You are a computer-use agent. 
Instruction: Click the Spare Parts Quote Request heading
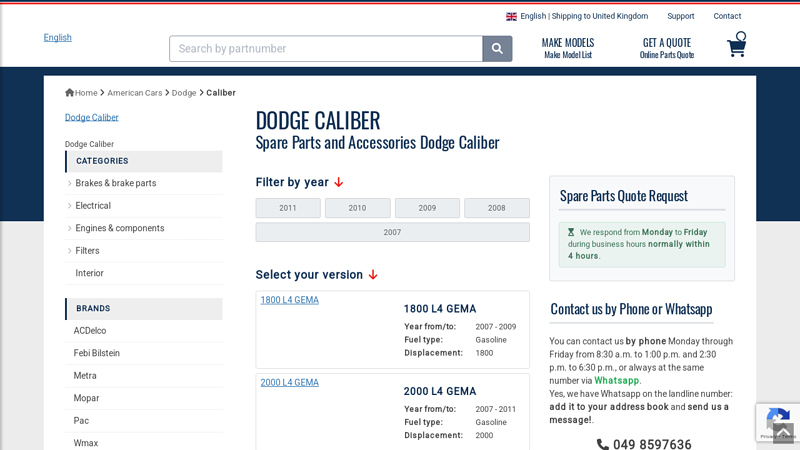coord(623,196)
